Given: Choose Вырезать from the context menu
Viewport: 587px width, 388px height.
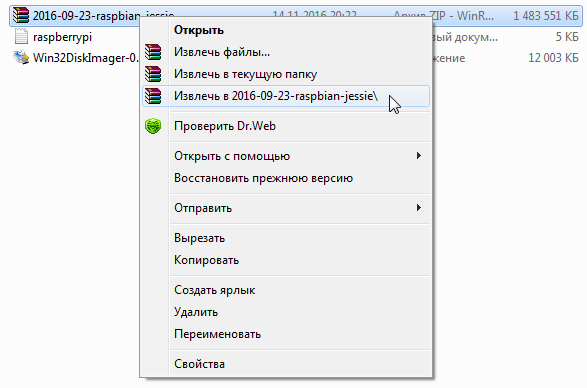Looking at the screenshot, I should pyautogui.click(x=286, y=238).
